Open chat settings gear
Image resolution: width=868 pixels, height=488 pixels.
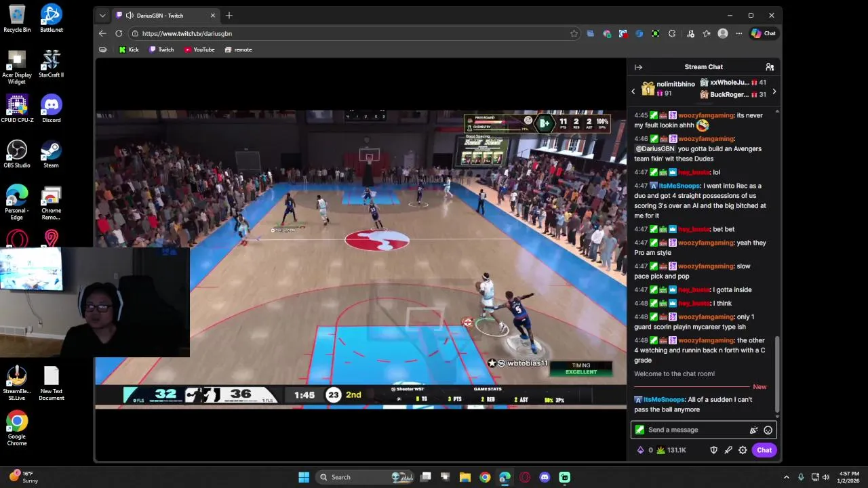click(743, 450)
